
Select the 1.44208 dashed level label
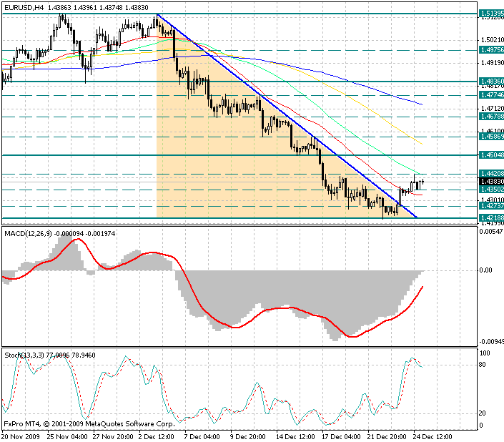pyautogui.click(x=491, y=174)
